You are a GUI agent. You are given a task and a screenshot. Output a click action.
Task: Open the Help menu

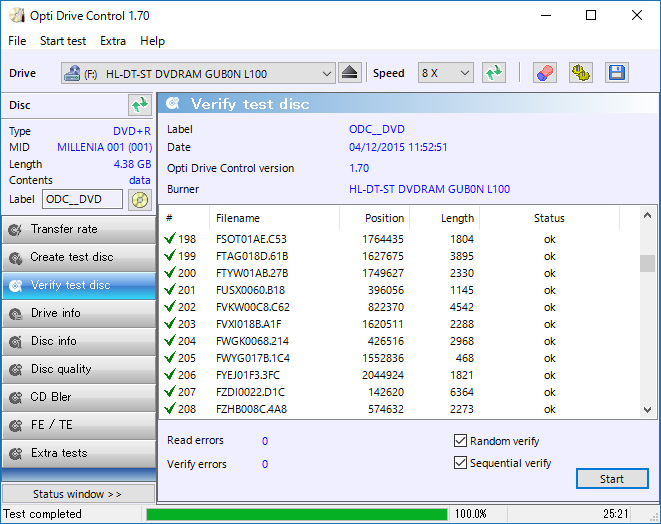(x=152, y=41)
